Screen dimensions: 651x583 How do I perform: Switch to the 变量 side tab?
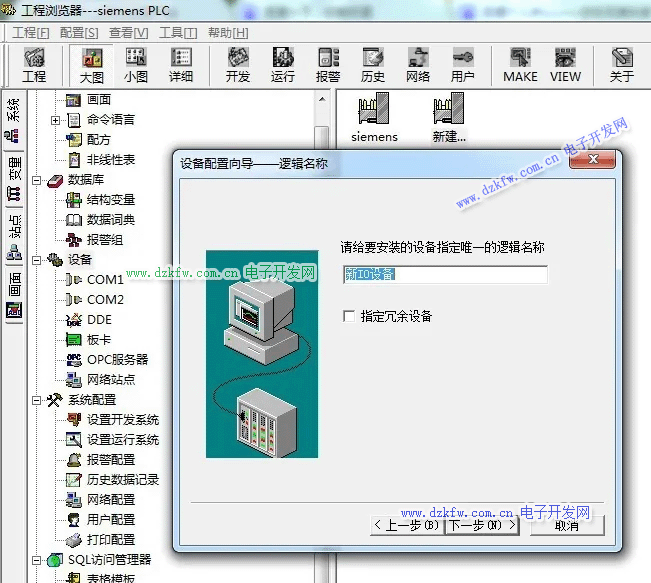click(14, 180)
